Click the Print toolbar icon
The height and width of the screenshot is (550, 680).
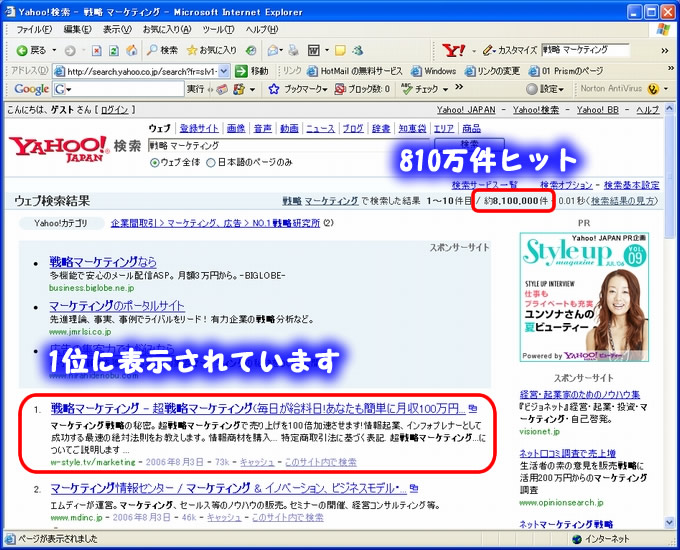click(294, 51)
